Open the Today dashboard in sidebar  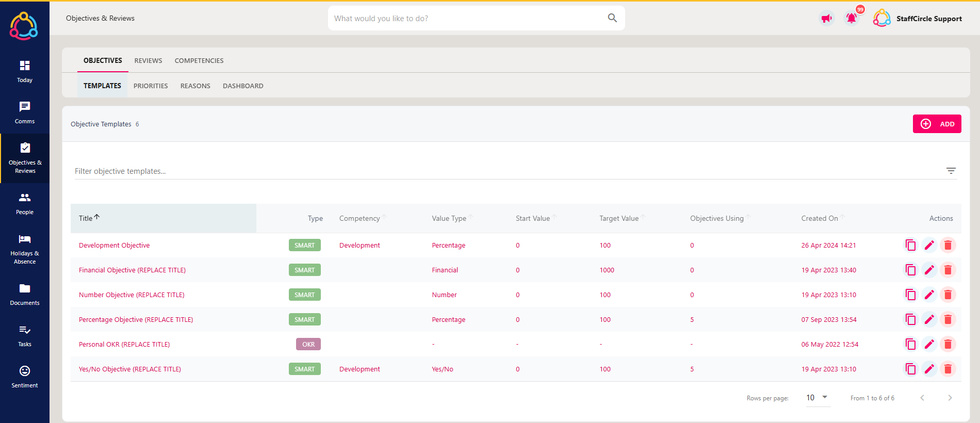pos(25,72)
